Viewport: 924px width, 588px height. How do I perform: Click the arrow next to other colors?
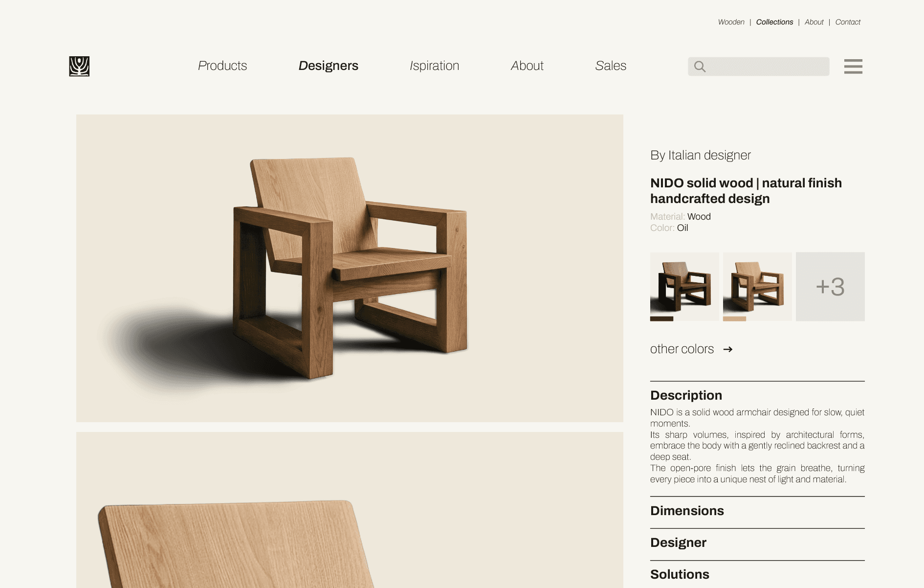pyautogui.click(x=728, y=349)
